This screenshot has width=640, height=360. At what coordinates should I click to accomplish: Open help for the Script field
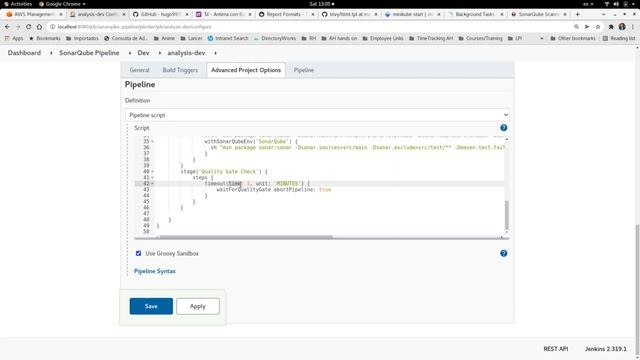tap(504, 128)
